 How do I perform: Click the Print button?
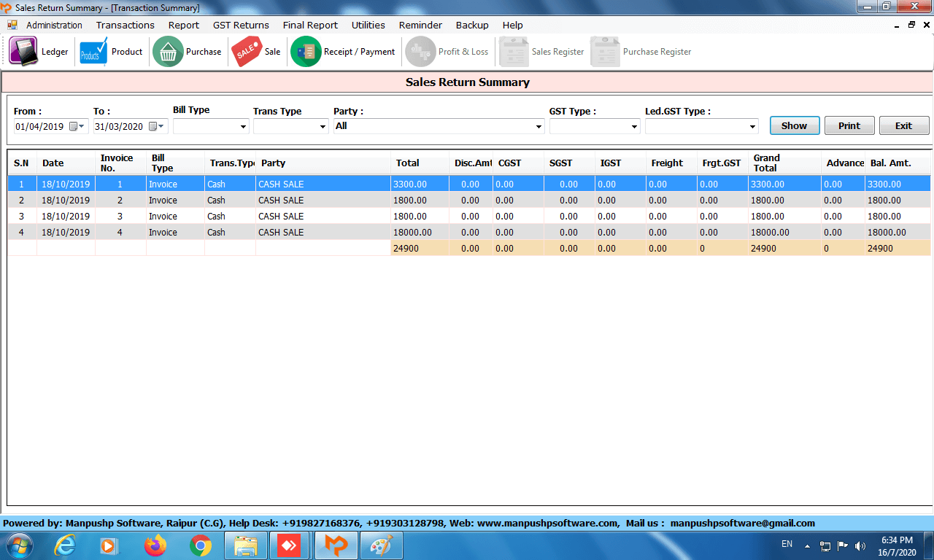pos(849,125)
